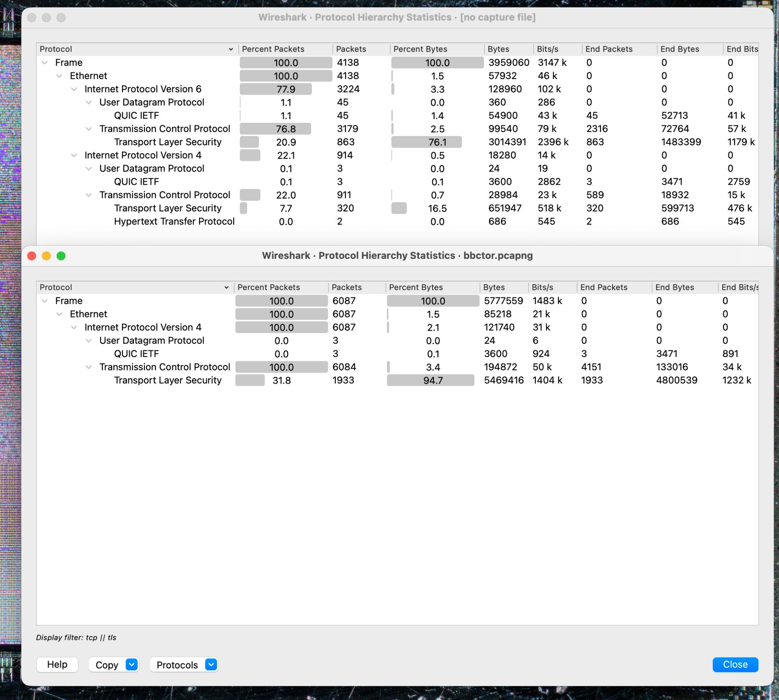This screenshot has height=700, width=779.
Task: Click the 5469416 bytes value
Action: [x=504, y=380]
